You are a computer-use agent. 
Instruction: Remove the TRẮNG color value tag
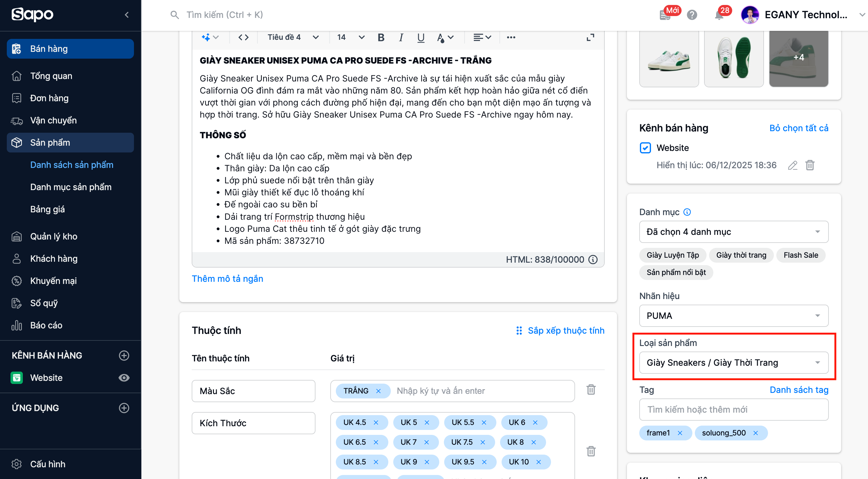click(378, 391)
